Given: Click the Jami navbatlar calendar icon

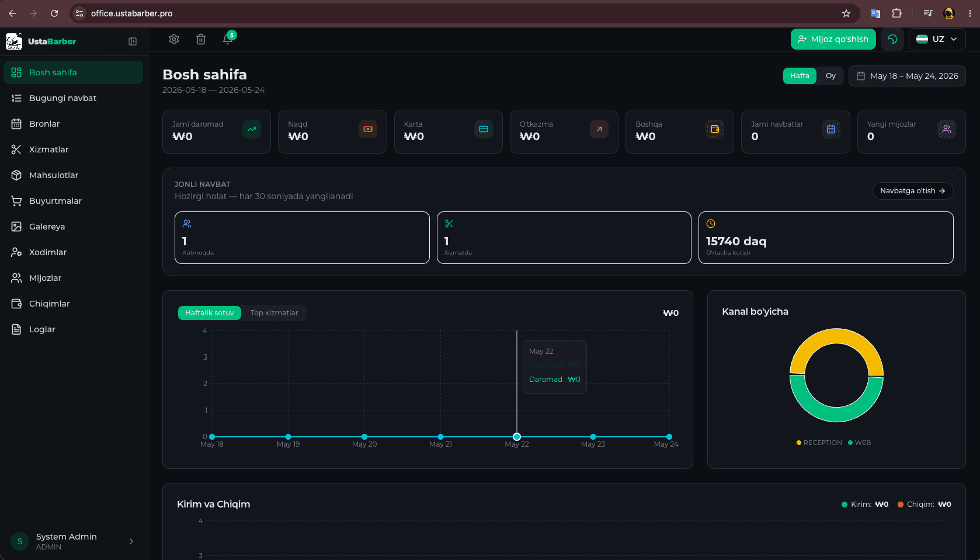Looking at the screenshot, I should (830, 129).
